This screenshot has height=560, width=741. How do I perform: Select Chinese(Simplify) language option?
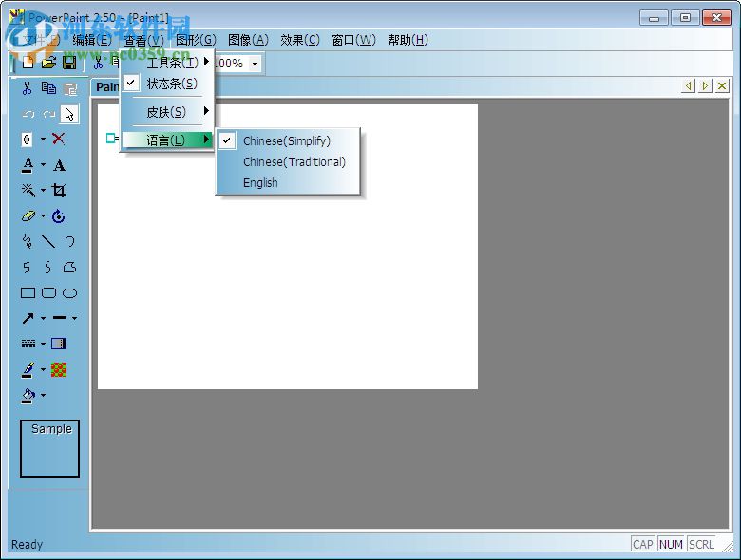[x=288, y=140]
